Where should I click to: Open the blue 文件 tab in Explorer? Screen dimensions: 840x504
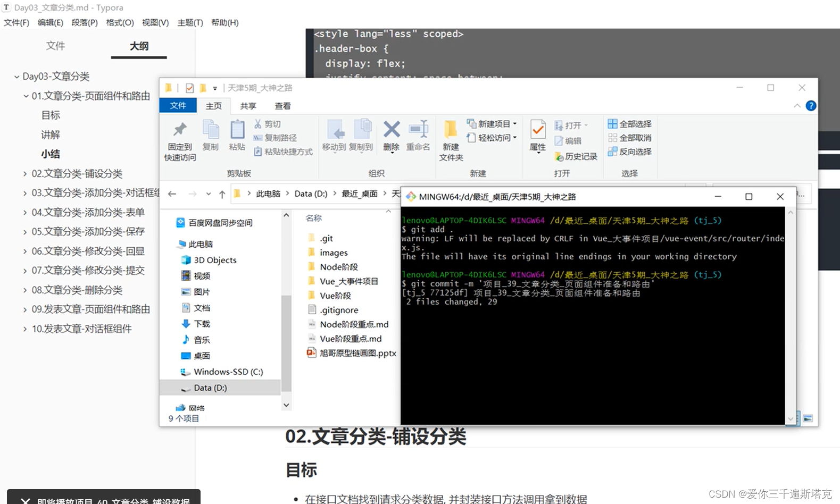[x=178, y=106]
